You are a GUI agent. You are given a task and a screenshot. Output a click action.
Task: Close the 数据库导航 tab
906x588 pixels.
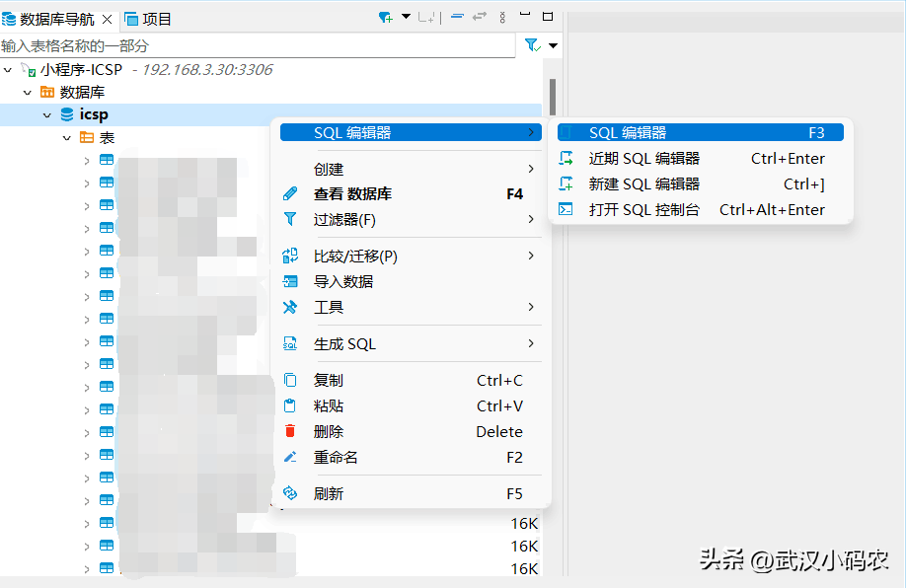(107, 19)
